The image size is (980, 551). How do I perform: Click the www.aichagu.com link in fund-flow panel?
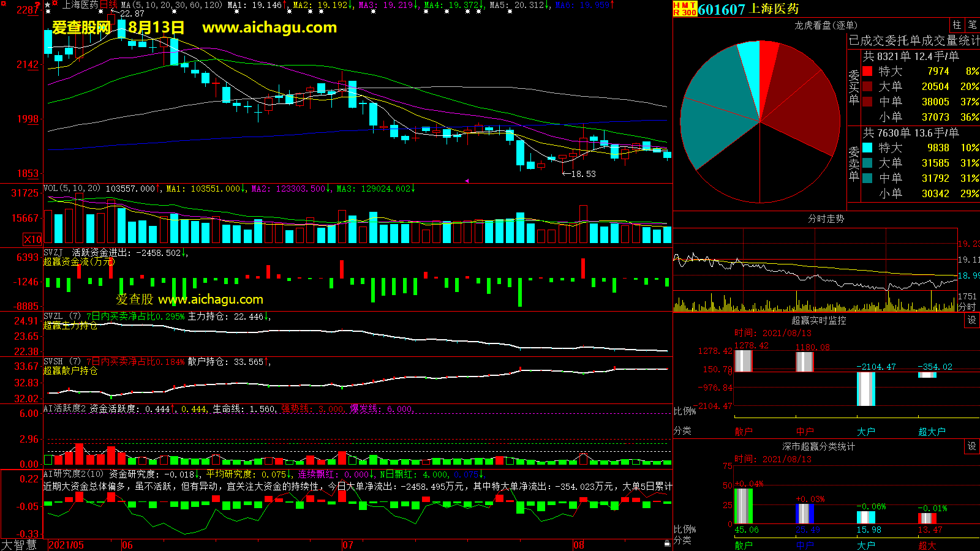click(210, 299)
